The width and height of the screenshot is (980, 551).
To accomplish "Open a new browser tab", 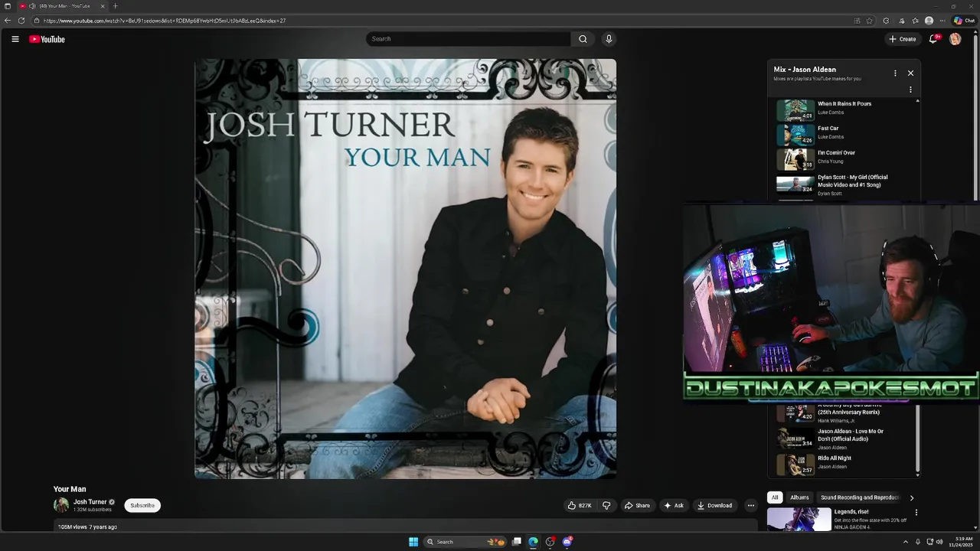I will pyautogui.click(x=116, y=6).
